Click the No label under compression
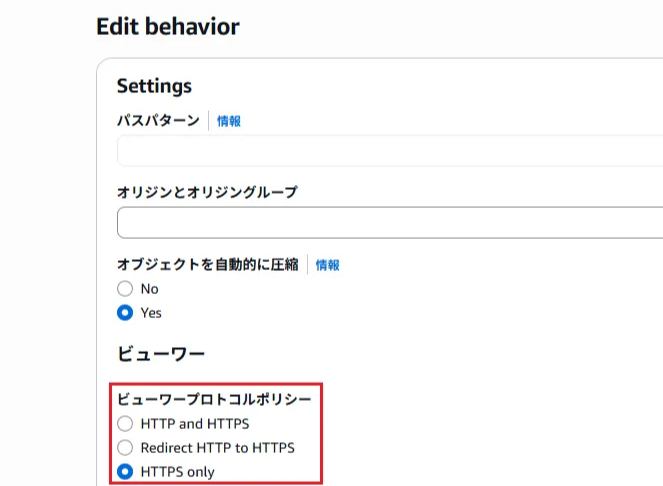 (150, 289)
